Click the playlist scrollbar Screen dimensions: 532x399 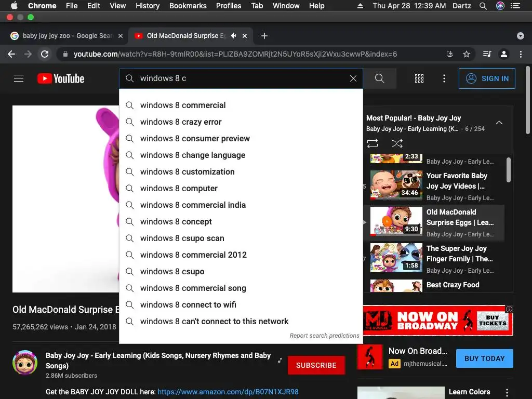coord(508,170)
